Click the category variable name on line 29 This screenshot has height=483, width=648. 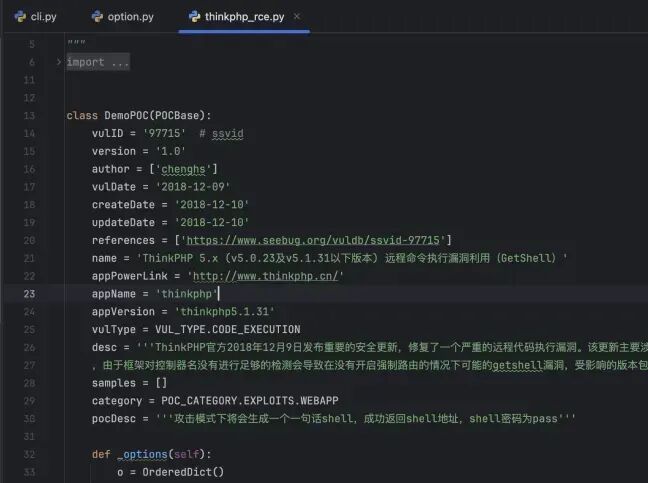(117, 401)
